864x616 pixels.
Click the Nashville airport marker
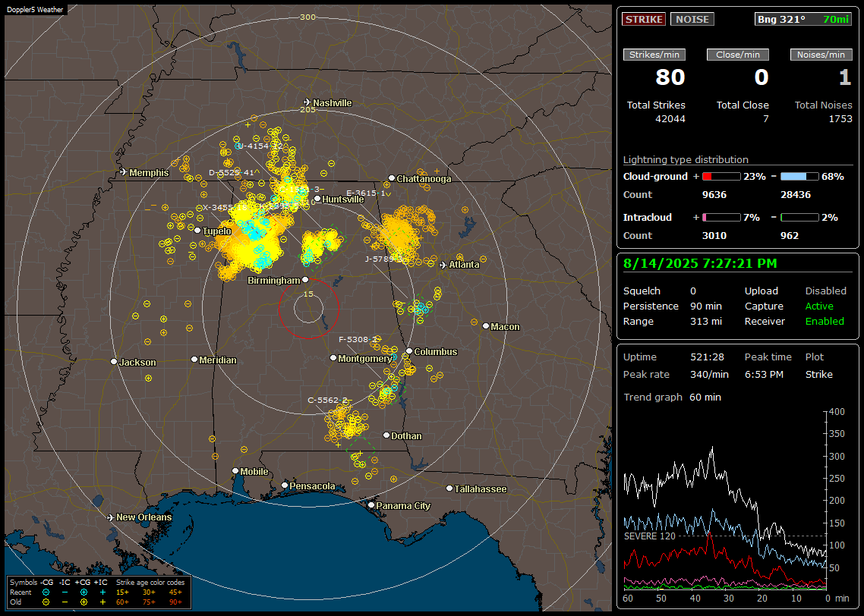(x=307, y=102)
